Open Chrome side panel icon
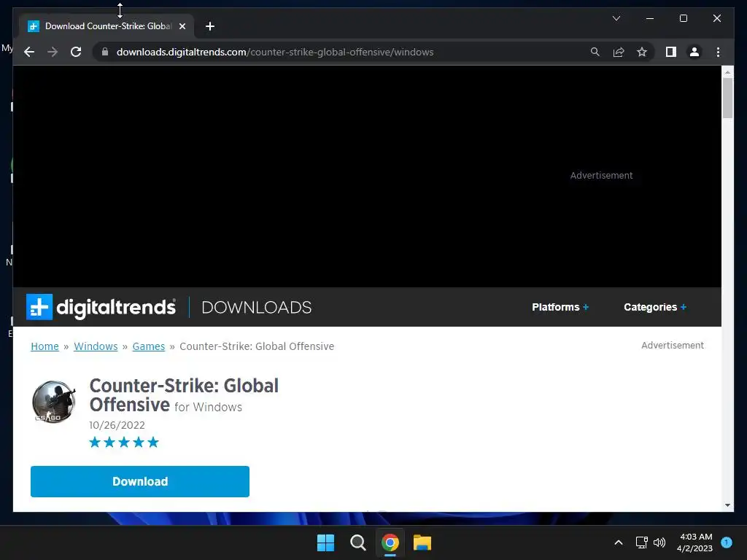The width and height of the screenshot is (747, 560). [671, 52]
